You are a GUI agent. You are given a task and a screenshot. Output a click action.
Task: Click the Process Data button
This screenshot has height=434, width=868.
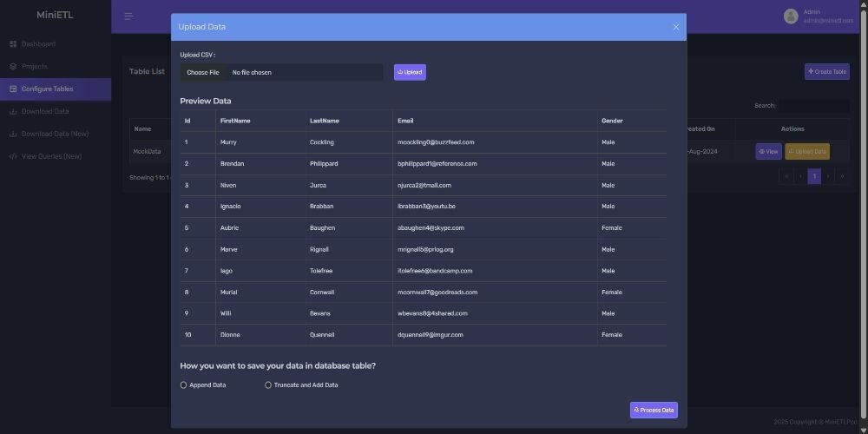coord(654,410)
